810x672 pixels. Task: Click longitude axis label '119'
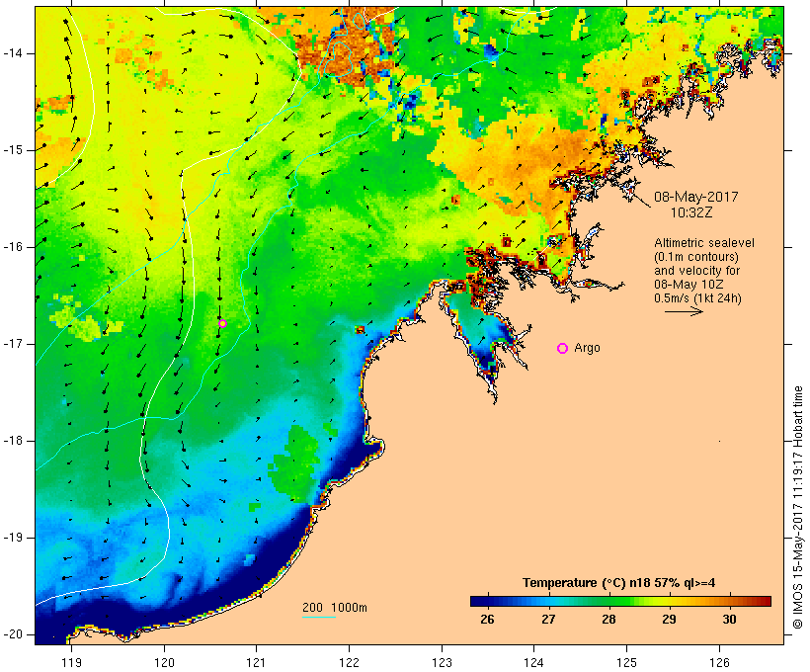[71, 663]
